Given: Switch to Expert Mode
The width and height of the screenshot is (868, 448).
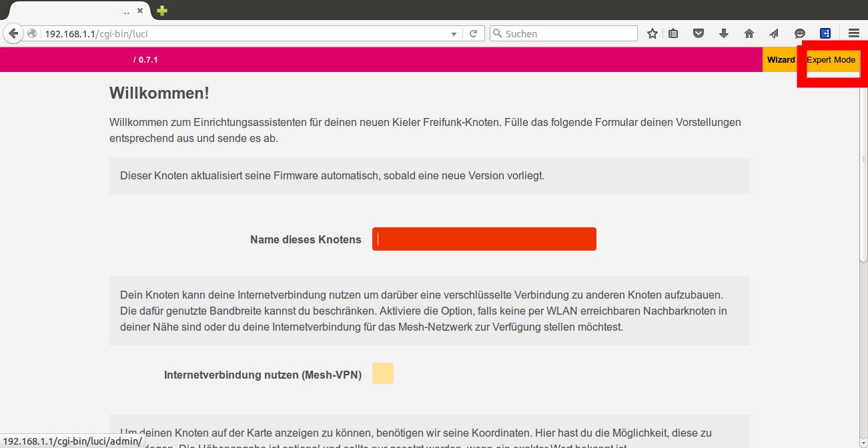Looking at the screenshot, I should [831, 60].
